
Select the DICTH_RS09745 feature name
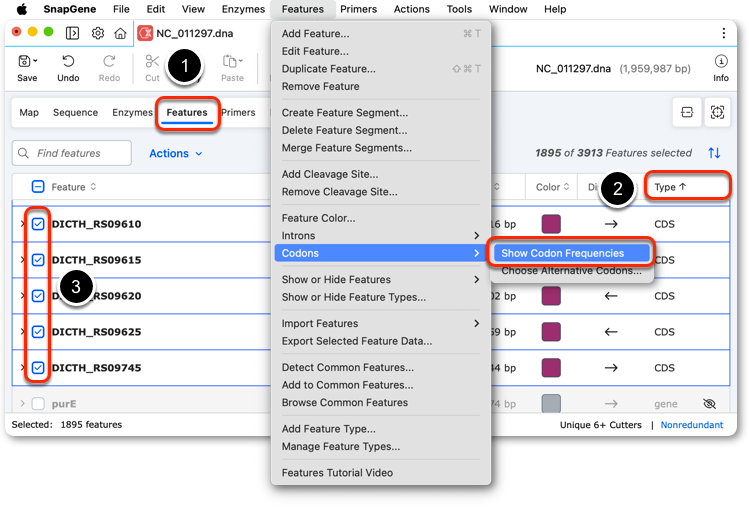(x=96, y=368)
